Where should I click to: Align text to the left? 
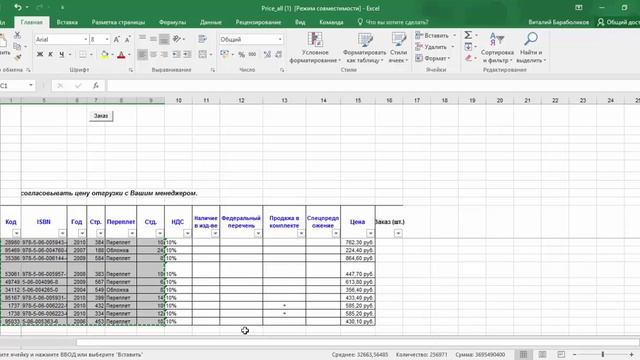[142, 54]
